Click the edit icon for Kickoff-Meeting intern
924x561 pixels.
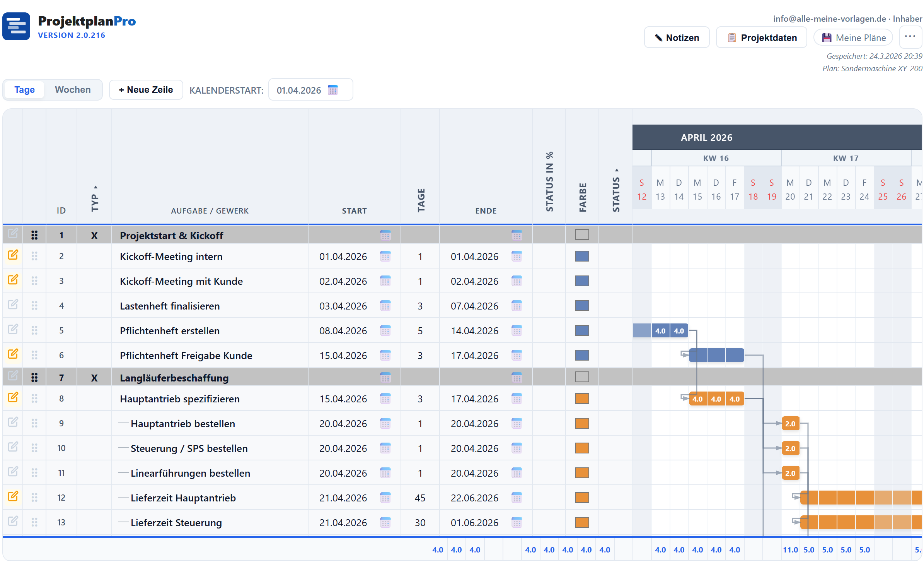click(13, 255)
